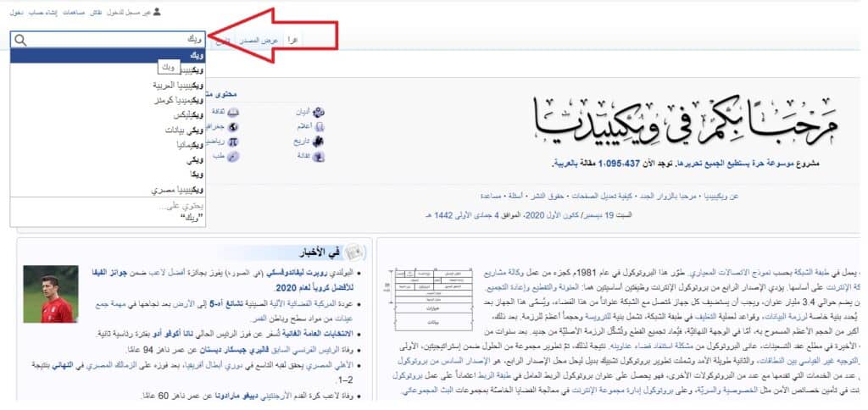Open the history (تاريخ) portal icon

coord(319,141)
